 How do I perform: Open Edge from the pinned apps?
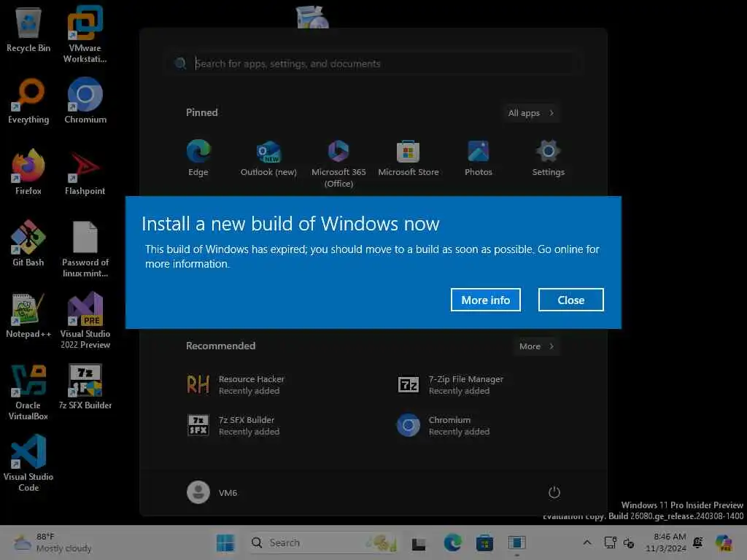(x=198, y=158)
